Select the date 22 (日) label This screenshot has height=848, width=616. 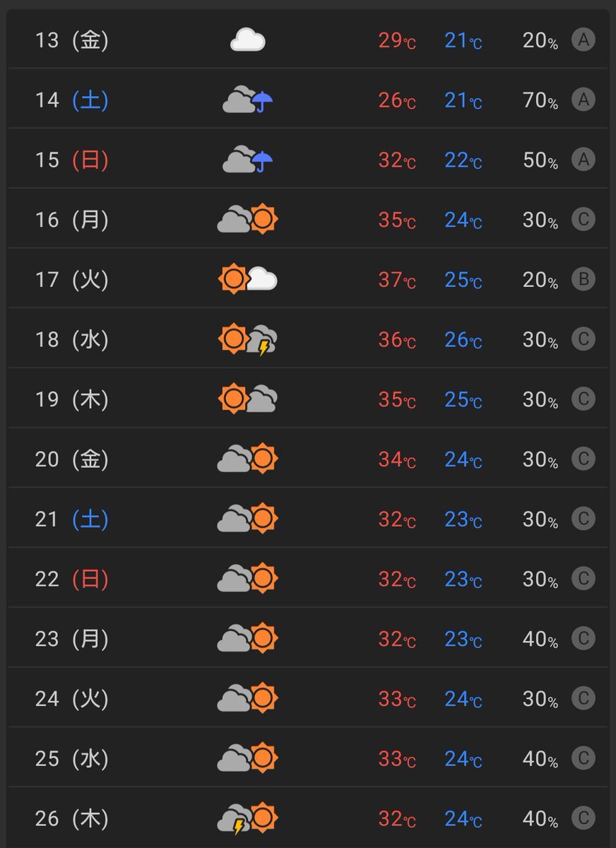pos(72,579)
